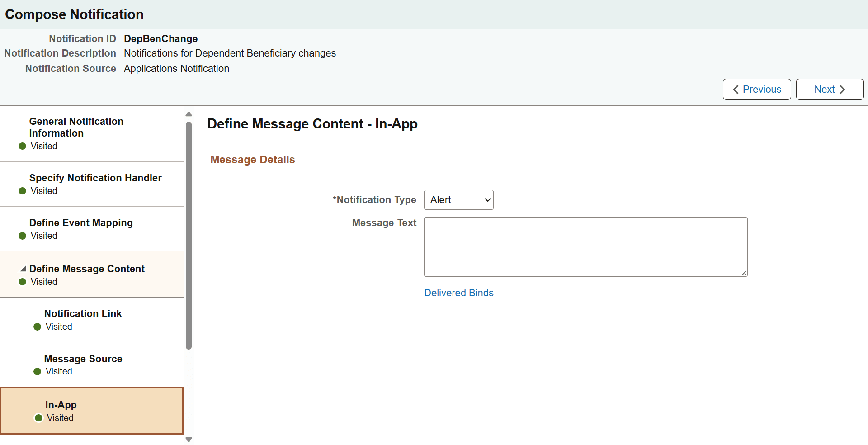Click the Visited dot under General Notification Information
Screen dimensions: 868x445
click(22, 146)
